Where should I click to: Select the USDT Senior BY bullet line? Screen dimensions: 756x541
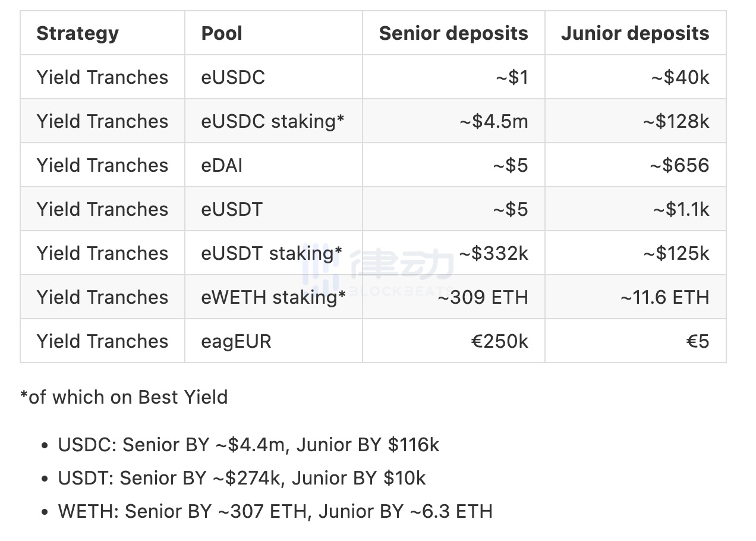pyautogui.click(x=242, y=478)
